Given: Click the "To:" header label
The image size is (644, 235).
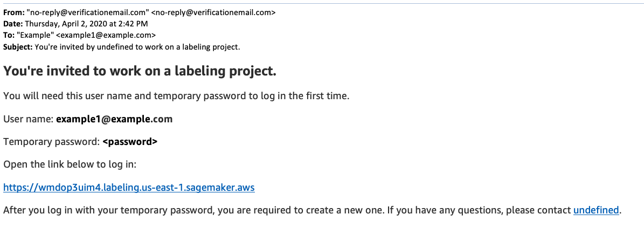Looking at the screenshot, I should pos(9,36).
